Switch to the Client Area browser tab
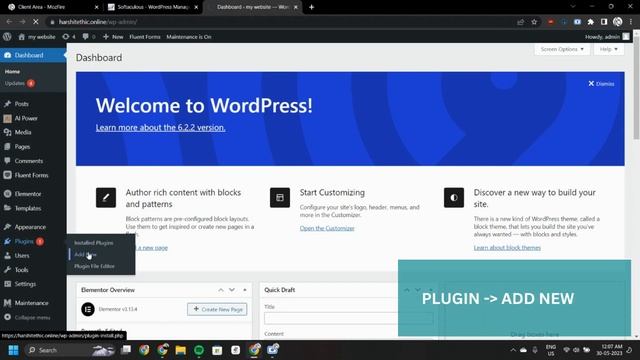640x360 pixels. click(x=52, y=7)
